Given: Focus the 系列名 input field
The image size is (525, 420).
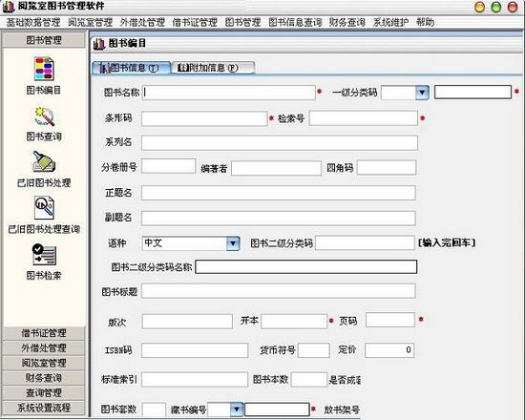Looking at the screenshot, I should [280, 142].
